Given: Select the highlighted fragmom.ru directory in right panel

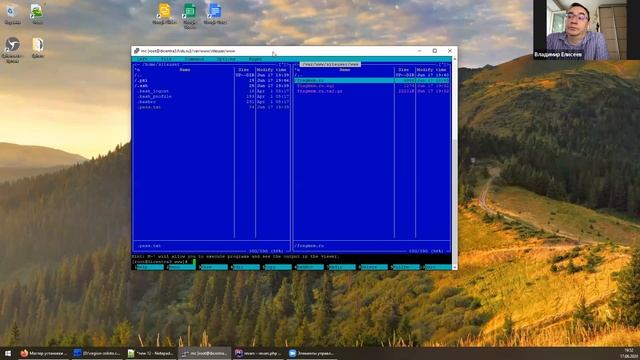Looking at the screenshot, I should coord(372,80).
